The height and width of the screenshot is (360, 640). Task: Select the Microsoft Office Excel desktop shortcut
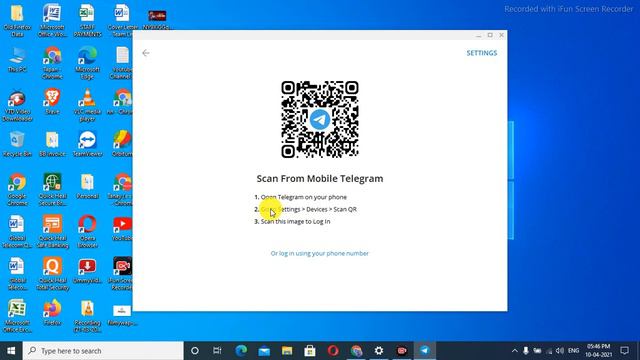coord(17,316)
